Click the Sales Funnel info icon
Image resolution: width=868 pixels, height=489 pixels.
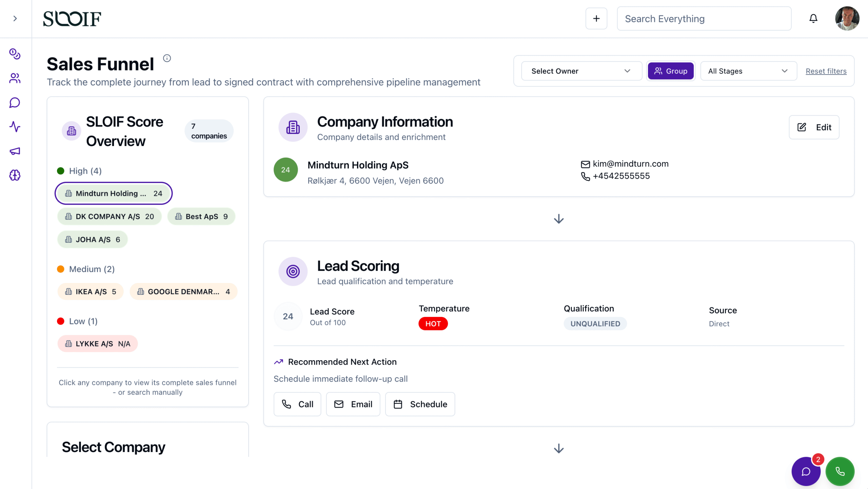167,58
